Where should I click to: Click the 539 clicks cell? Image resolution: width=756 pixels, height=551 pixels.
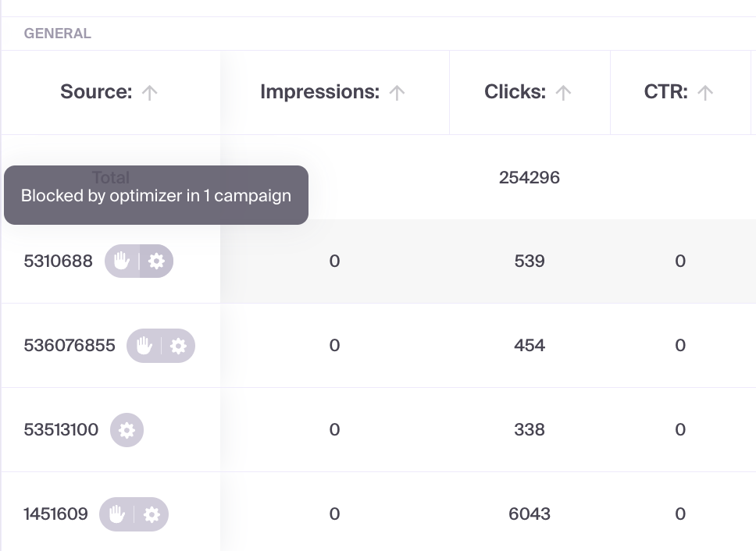click(x=530, y=261)
